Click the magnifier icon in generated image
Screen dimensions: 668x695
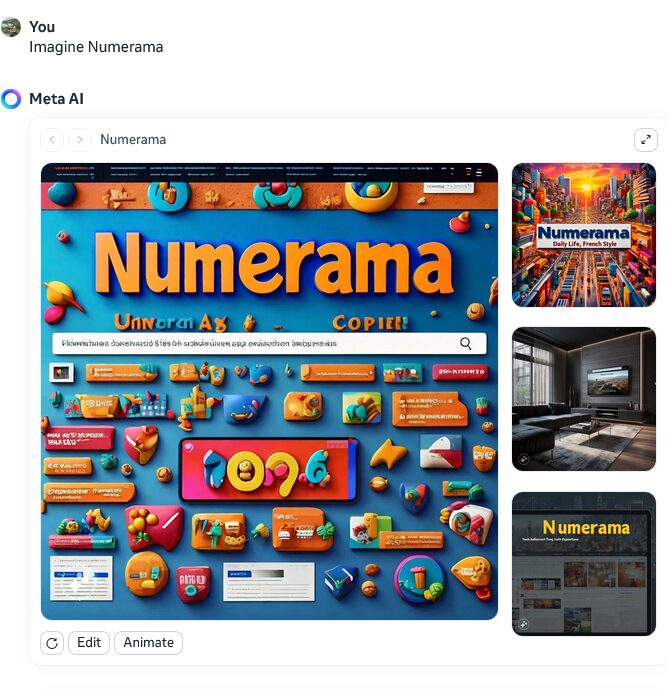[465, 344]
